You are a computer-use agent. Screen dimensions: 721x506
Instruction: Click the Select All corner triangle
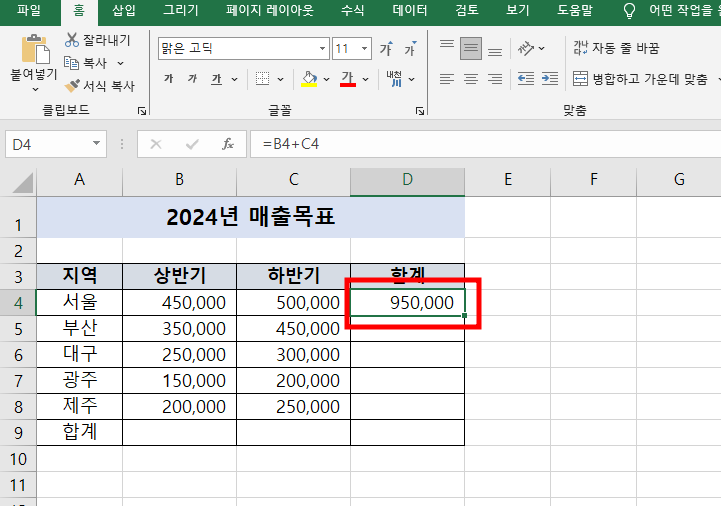coord(23,183)
